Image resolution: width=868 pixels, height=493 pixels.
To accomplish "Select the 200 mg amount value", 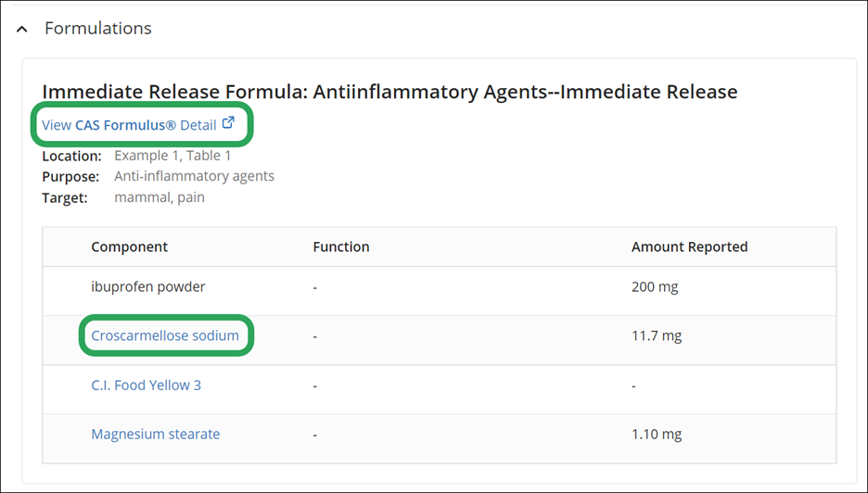I will pos(655,287).
